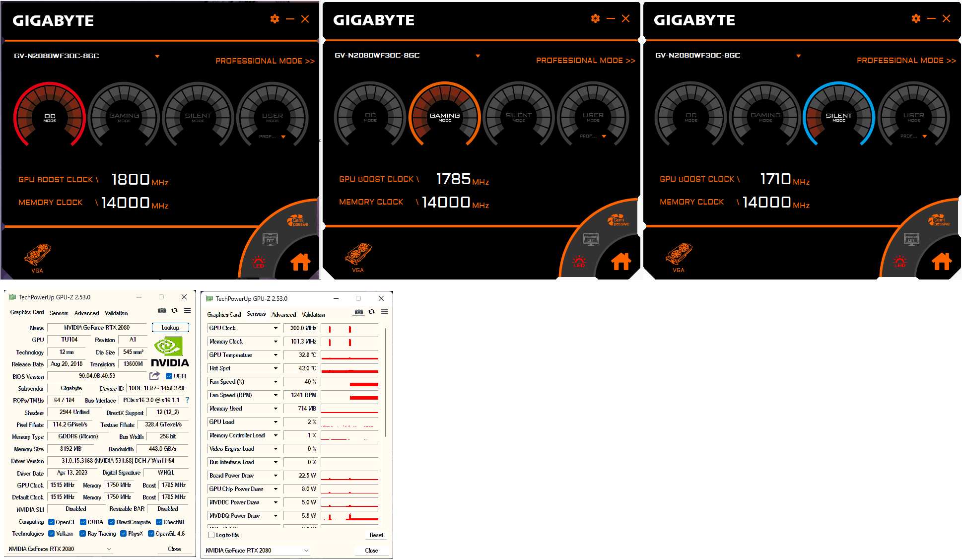Open LED settings in the 1800 MHz Gigabyte window
The height and width of the screenshot is (560, 962).
[x=259, y=262]
